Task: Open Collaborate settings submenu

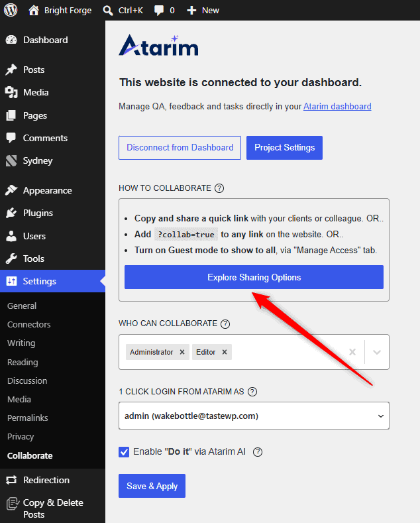Action: coord(30,455)
